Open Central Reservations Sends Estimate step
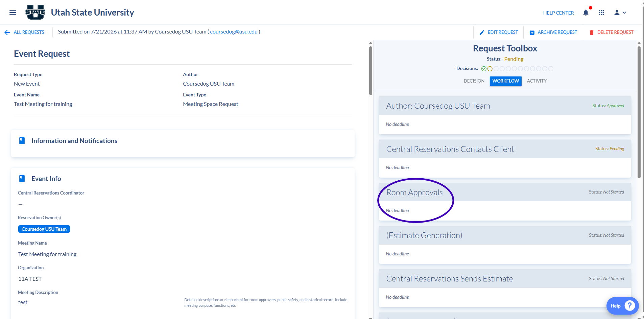This screenshot has height=319, width=644. pos(505,279)
